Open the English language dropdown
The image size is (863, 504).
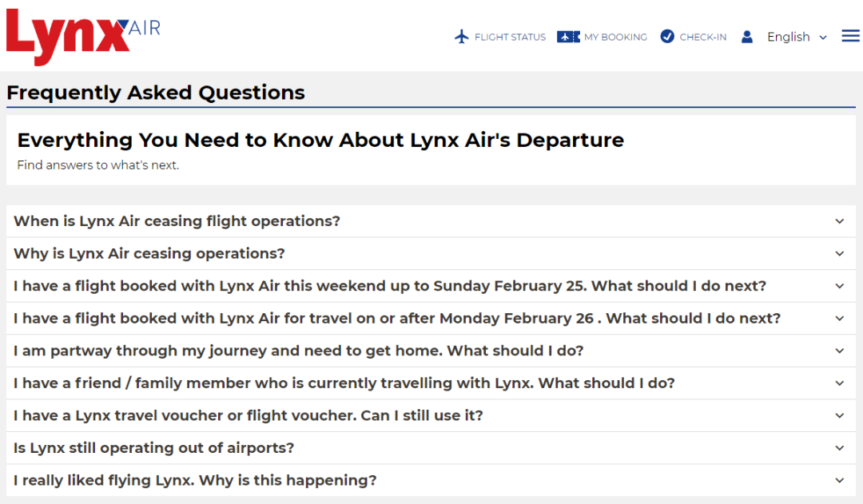(797, 37)
